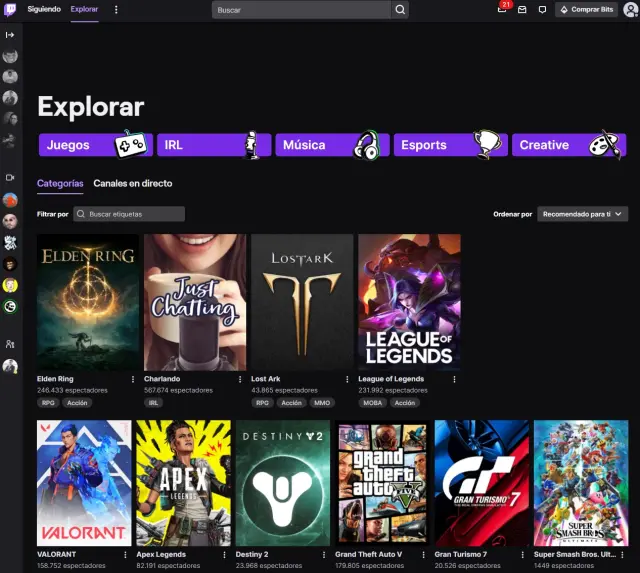Open the notifications inbox with red badge
The width and height of the screenshot is (640, 573).
point(502,9)
